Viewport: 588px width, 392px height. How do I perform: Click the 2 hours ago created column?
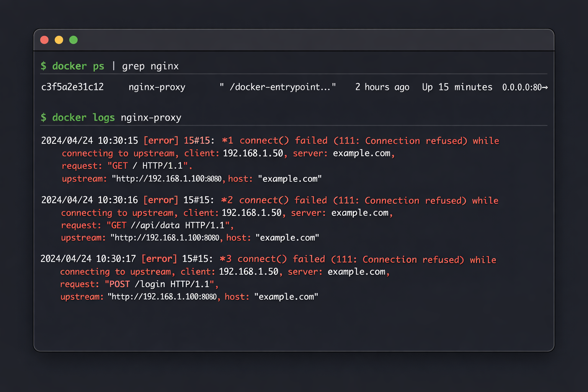click(382, 87)
